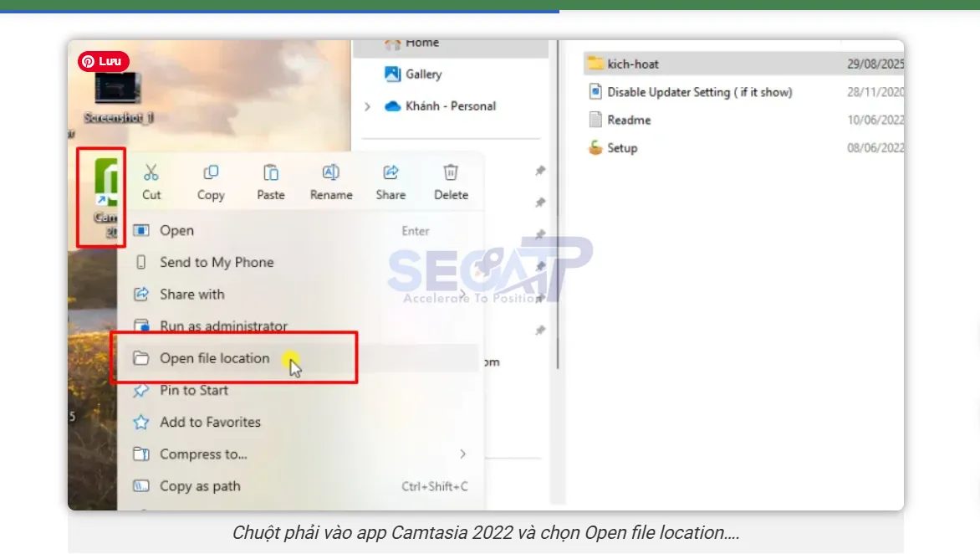
Task: Click the Paste icon in context menu
Action: [x=271, y=173]
